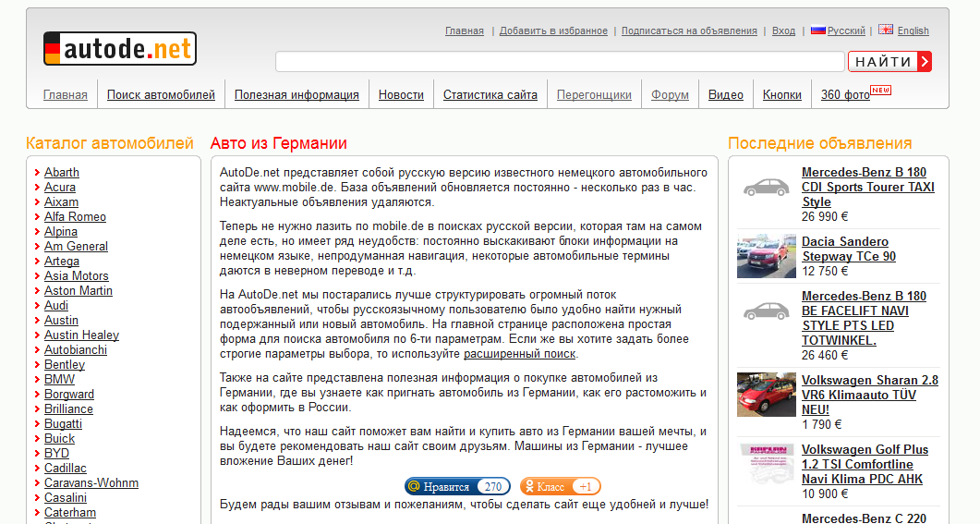Click the Вход login link
The image size is (980, 524).
click(783, 30)
